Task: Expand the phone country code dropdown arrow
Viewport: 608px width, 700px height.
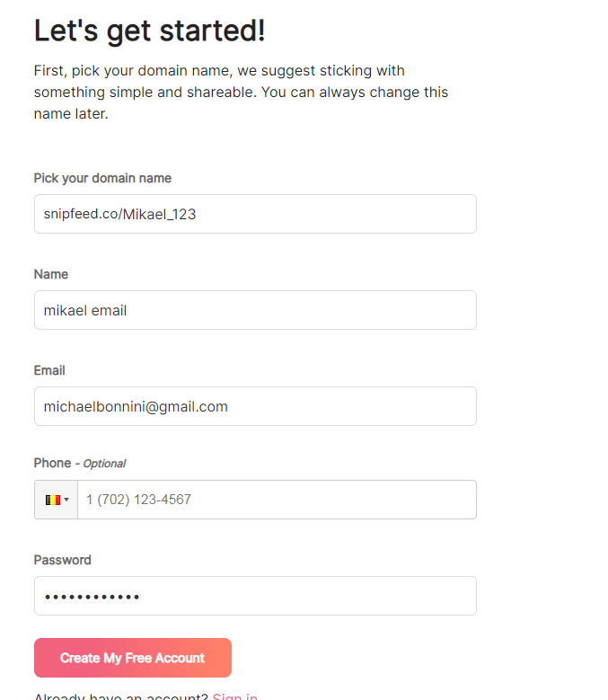Action: 66,500
